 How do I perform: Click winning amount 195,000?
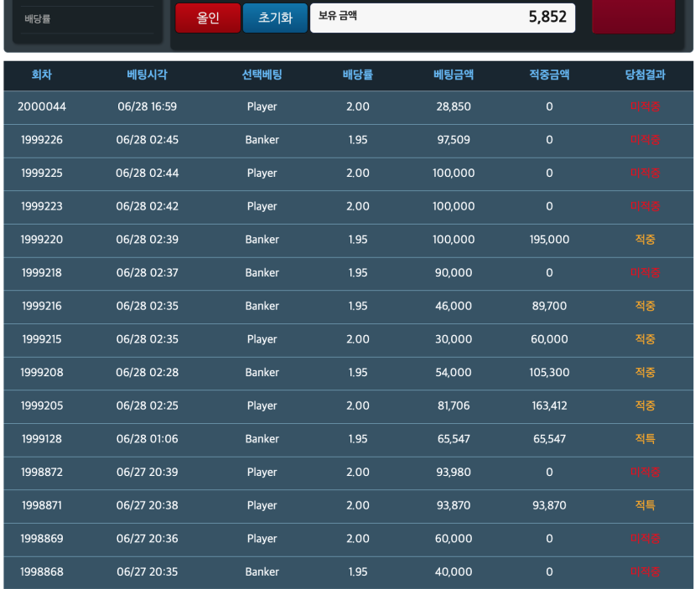coord(550,240)
